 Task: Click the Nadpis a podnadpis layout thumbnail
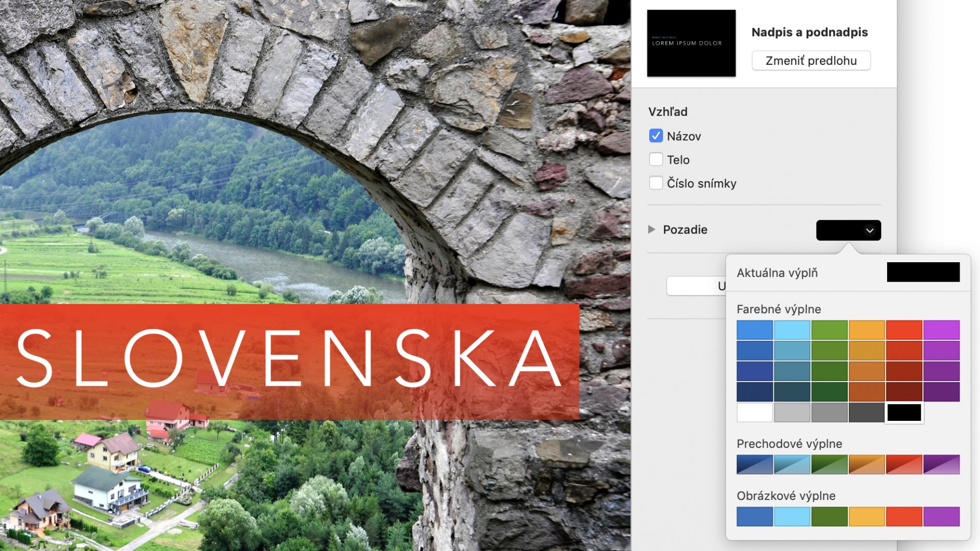coord(691,43)
